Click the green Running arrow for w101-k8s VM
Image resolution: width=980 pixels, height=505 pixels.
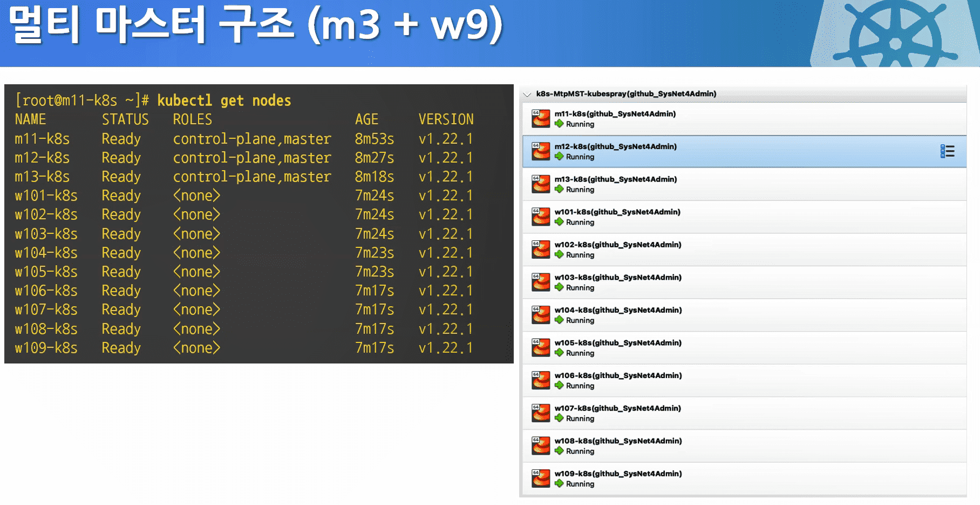[559, 222]
